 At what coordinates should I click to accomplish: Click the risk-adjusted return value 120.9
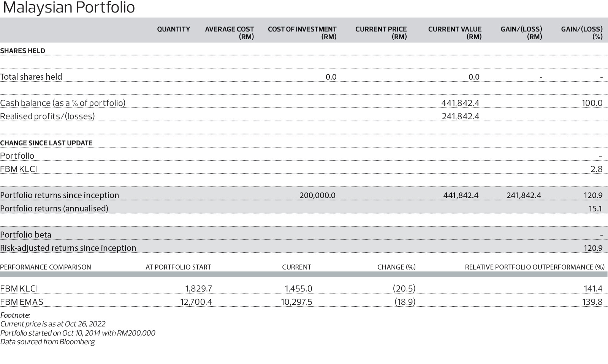point(593,248)
